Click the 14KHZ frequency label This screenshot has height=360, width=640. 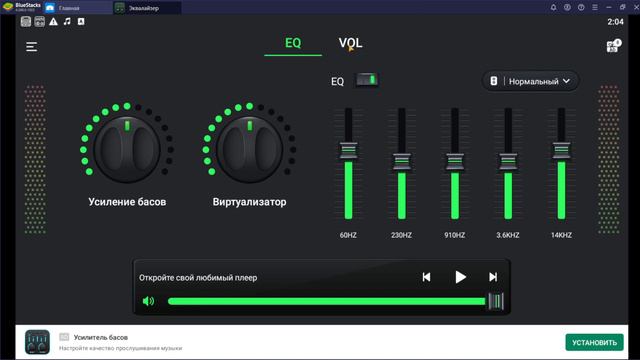(x=561, y=235)
